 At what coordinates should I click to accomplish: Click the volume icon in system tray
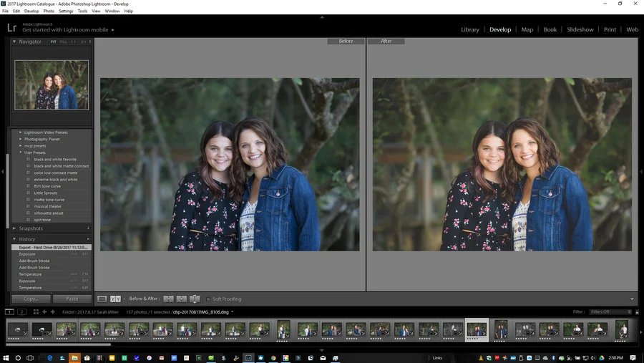tap(592, 358)
